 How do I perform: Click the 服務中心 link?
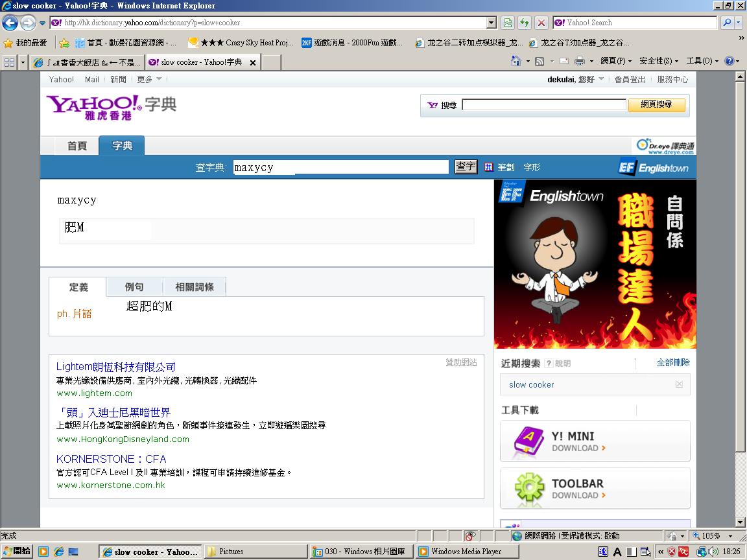(672, 80)
